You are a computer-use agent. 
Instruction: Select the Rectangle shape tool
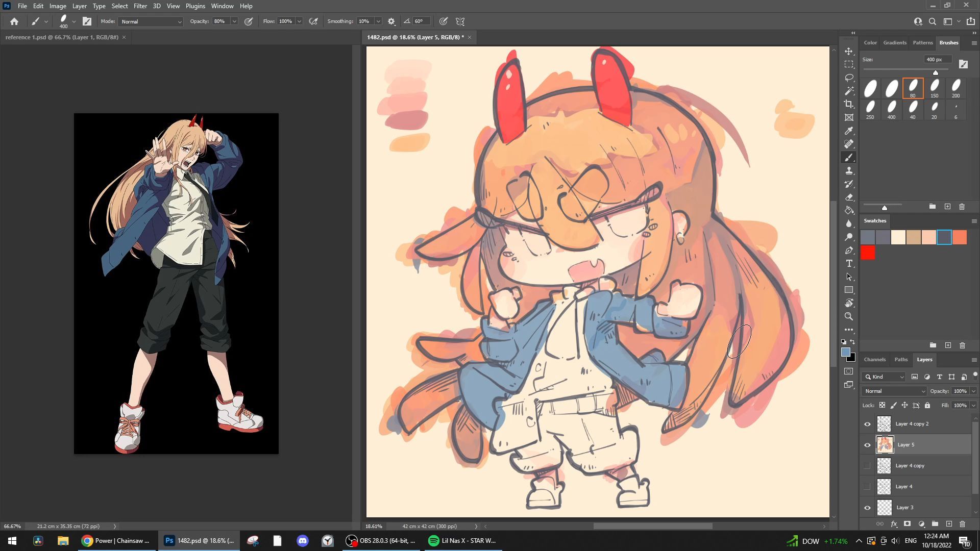pyautogui.click(x=849, y=290)
